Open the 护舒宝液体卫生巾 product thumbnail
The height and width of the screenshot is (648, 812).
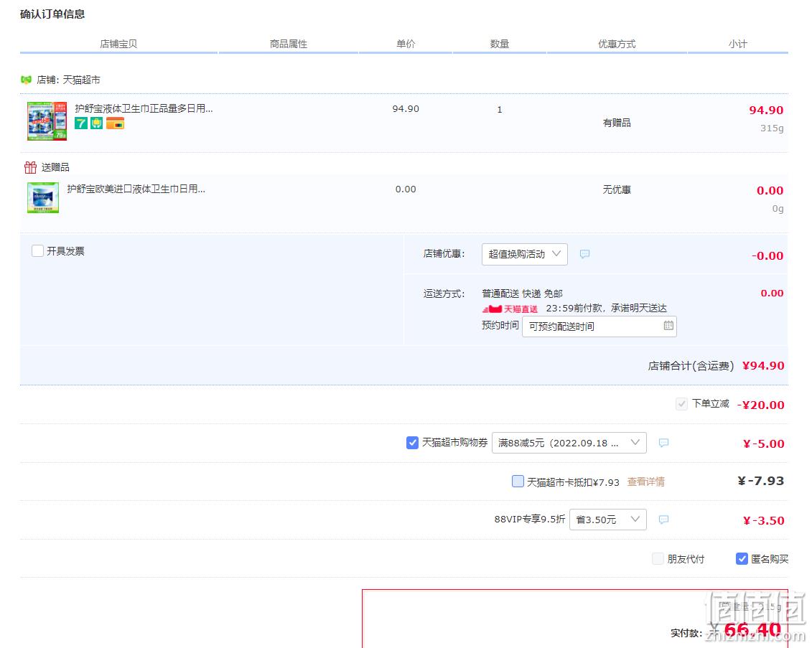[47, 121]
